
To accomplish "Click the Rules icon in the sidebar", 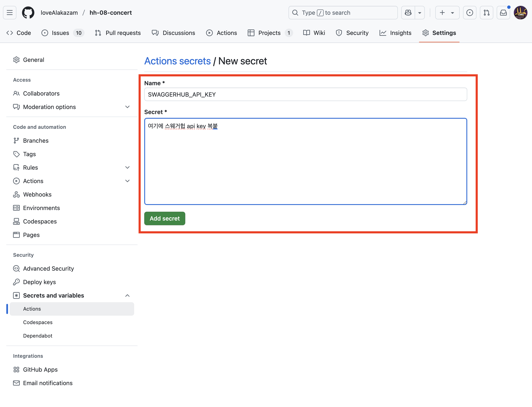I will [x=16, y=168].
